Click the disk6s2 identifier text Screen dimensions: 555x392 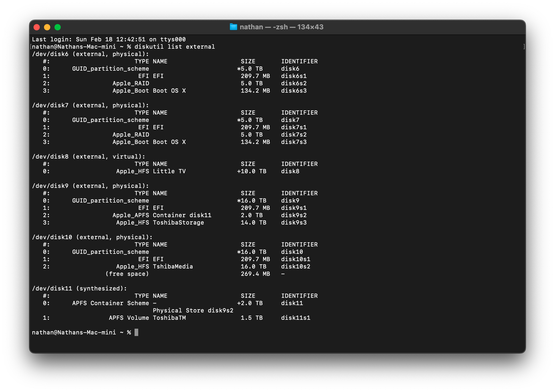tap(294, 83)
